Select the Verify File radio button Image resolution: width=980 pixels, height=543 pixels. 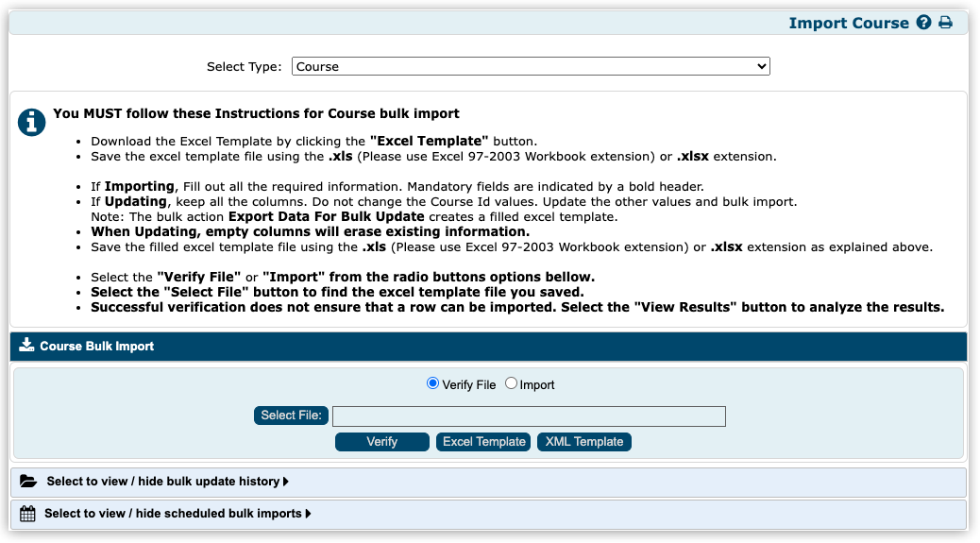(x=433, y=383)
